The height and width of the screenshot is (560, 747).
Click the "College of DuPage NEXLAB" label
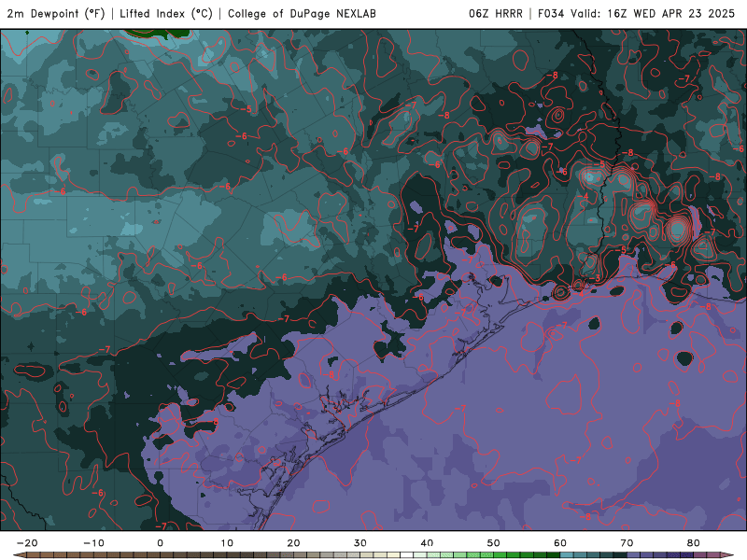(302, 13)
